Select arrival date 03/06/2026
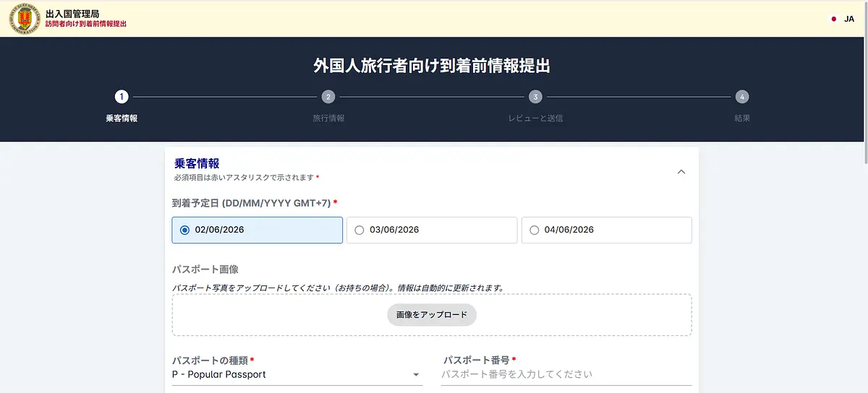 432,230
